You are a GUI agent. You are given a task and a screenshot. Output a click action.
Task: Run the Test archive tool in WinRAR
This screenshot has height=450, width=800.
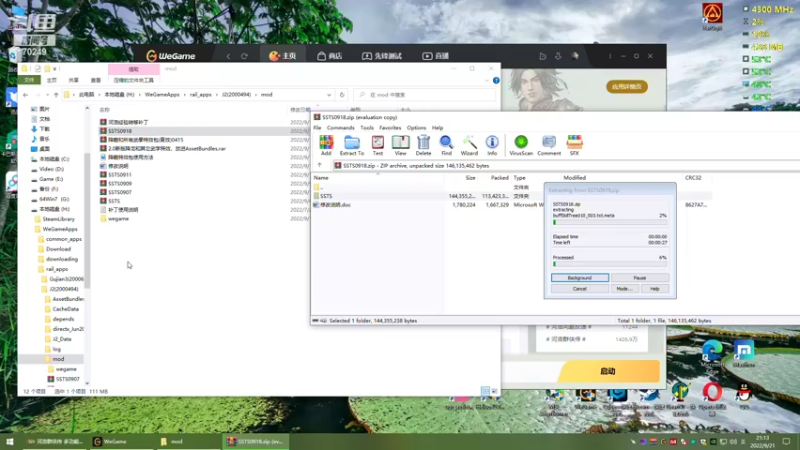(x=378, y=145)
